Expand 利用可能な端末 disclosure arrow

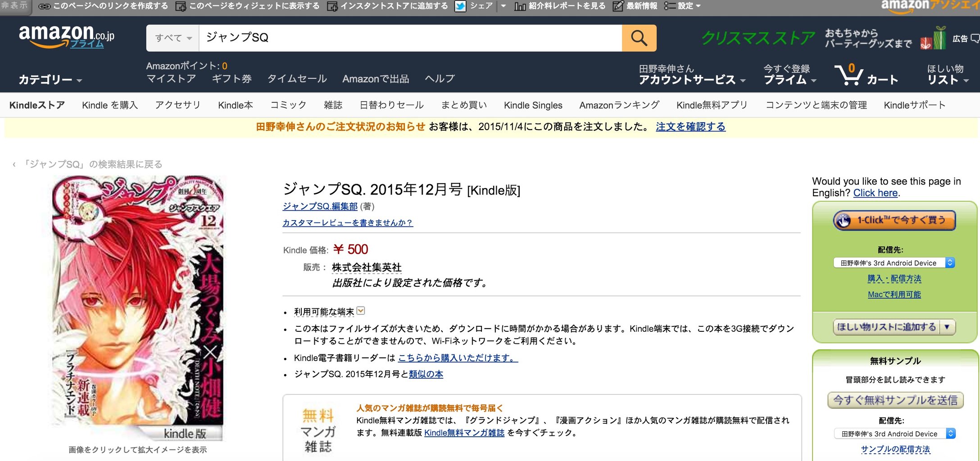[361, 311]
